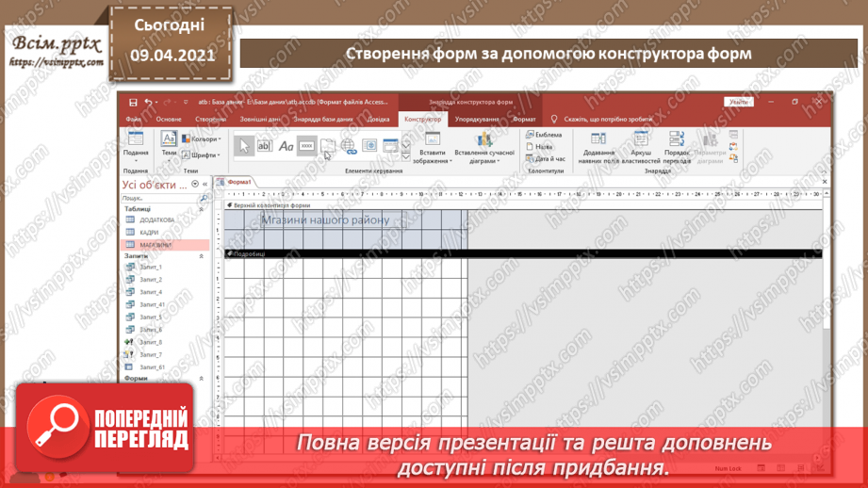This screenshot has width=868, height=488.
Task: Select the МАГАЗИНИ table in navigation pane
Action: pyautogui.click(x=156, y=245)
